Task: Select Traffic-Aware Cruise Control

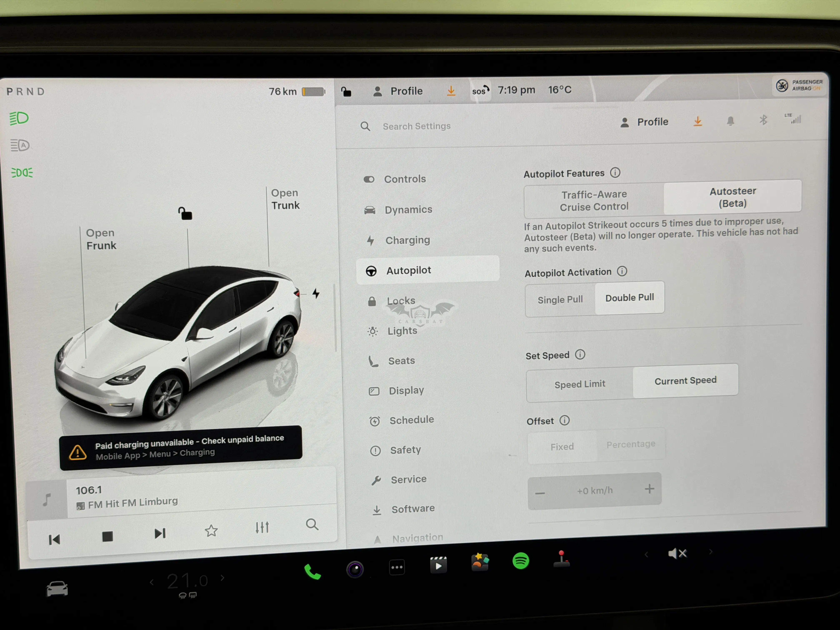Action: point(594,200)
